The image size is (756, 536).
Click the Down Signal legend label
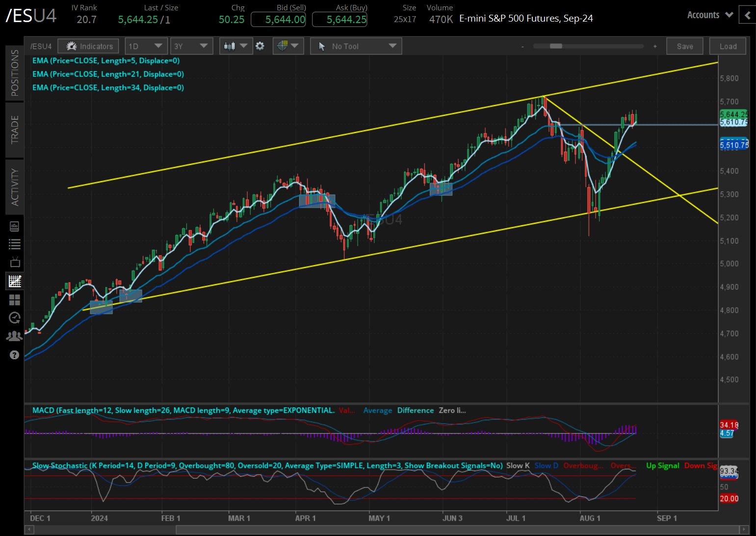701,465
